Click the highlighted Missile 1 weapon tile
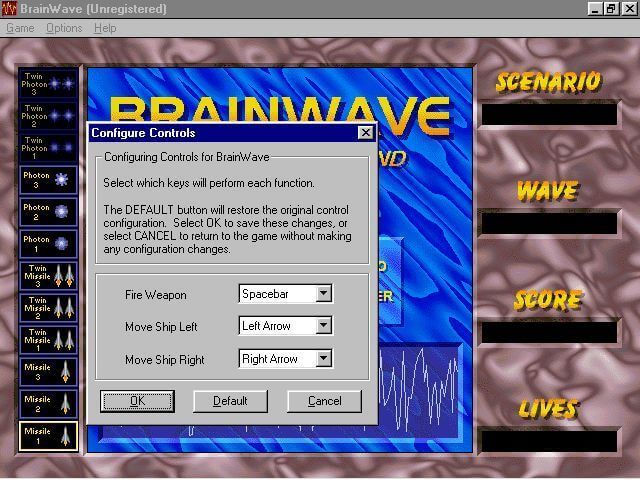Viewport: 640px width, 480px height. tap(48, 436)
